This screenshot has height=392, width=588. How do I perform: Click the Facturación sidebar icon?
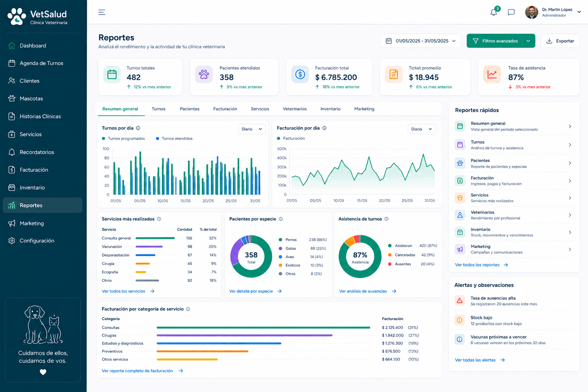[12, 170]
